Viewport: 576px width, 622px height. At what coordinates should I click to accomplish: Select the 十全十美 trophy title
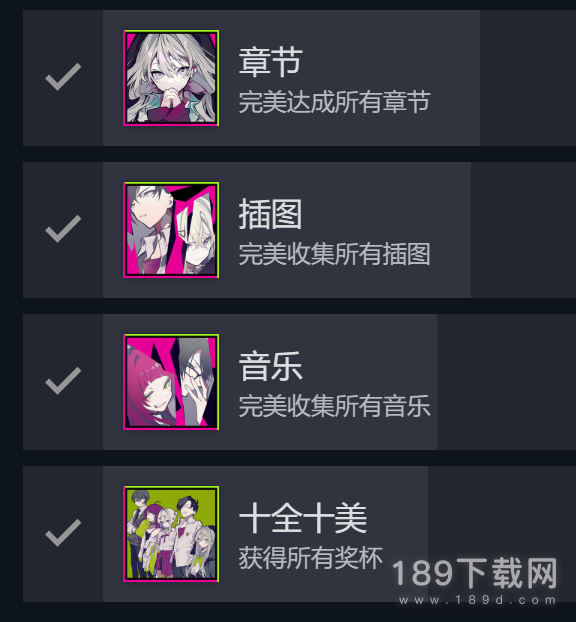tap(303, 518)
